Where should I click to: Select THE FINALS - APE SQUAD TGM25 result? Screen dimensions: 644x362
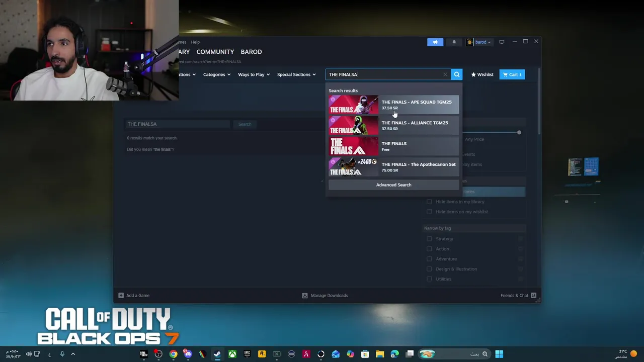393,105
